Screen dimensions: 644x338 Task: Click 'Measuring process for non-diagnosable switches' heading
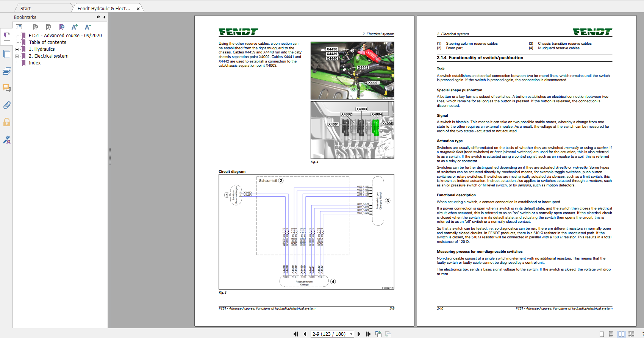[x=480, y=252]
